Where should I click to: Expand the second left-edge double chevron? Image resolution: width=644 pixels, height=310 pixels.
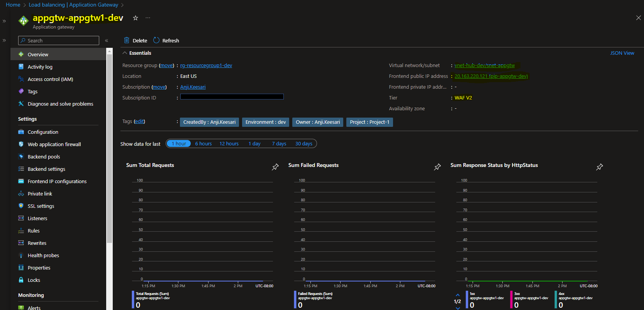pyautogui.click(x=4, y=40)
